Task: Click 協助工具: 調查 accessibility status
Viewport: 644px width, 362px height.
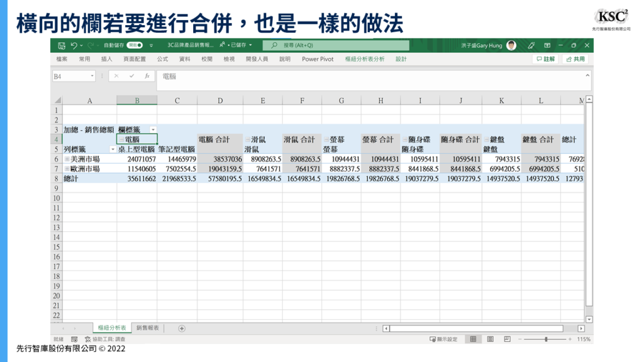Action: point(105,339)
